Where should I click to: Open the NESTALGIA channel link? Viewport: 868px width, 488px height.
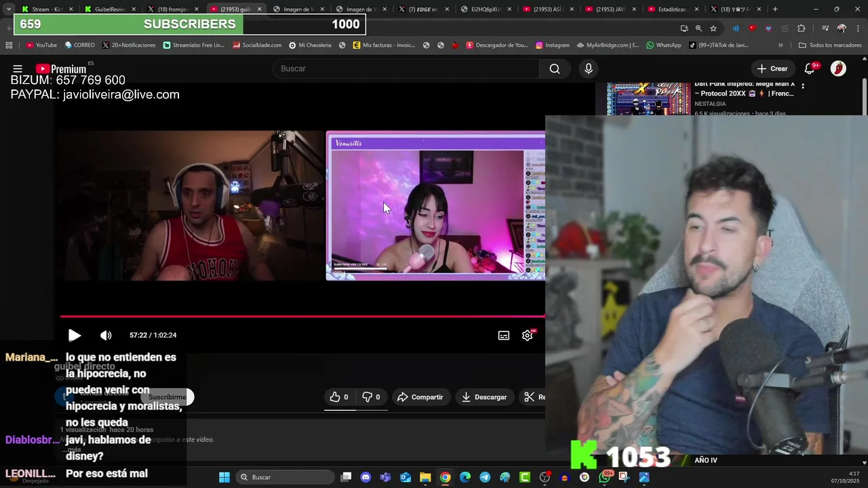click(710, 104)
